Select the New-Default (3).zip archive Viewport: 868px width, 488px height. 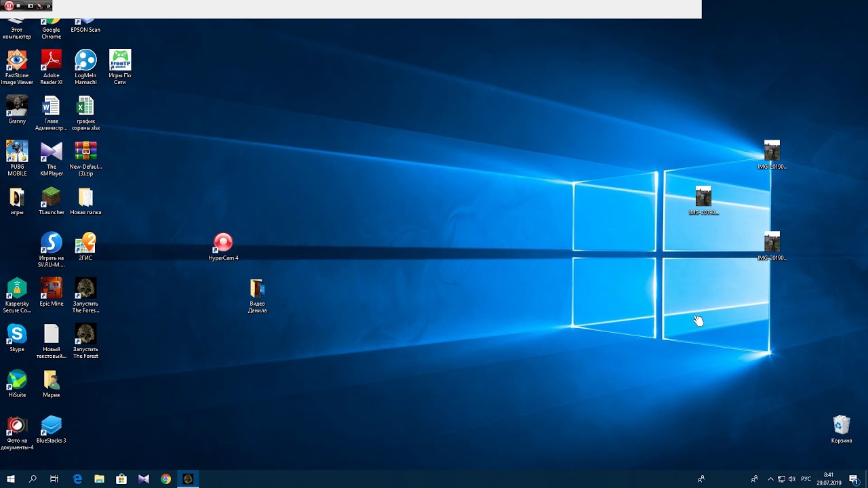85,158
